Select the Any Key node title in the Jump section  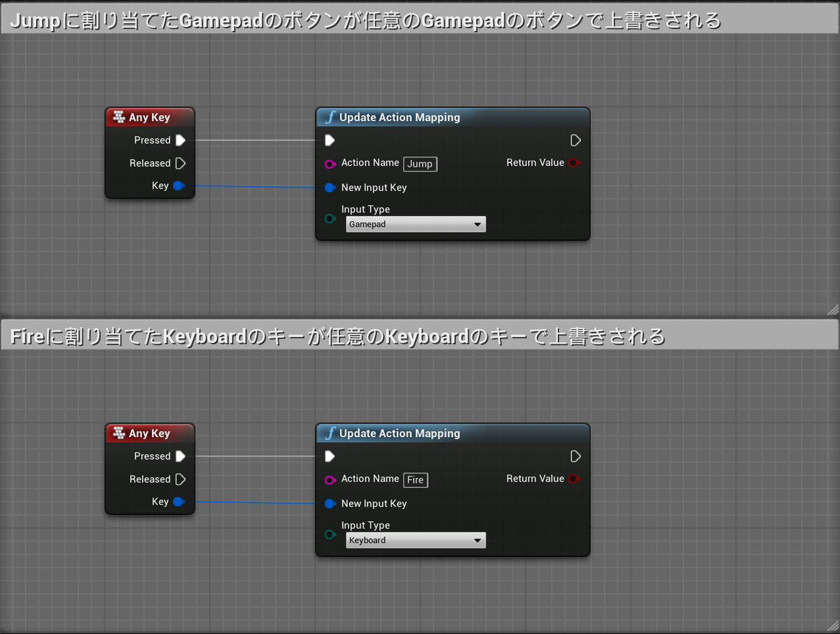pos(149,118)
